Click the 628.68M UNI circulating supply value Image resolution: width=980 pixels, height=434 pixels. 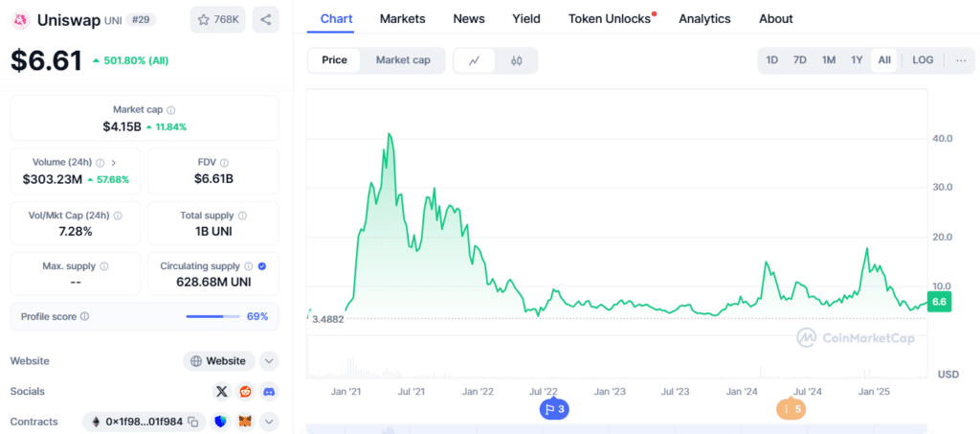213,283
